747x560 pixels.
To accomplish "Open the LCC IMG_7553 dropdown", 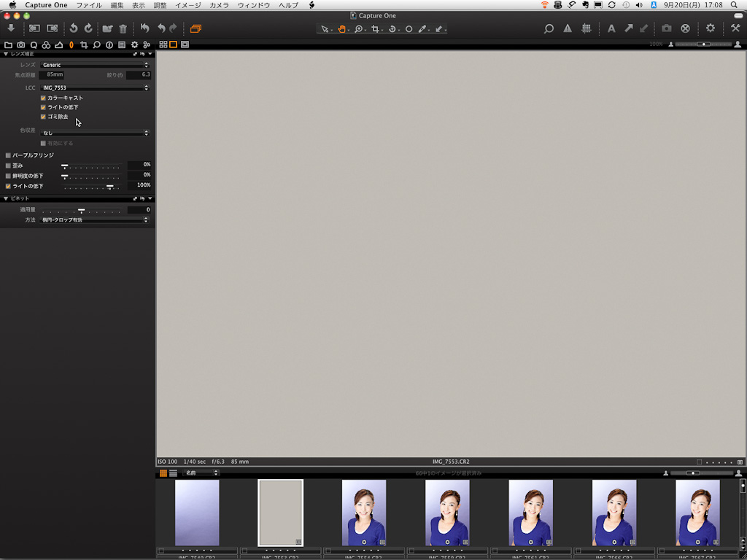I will point(95,87).
